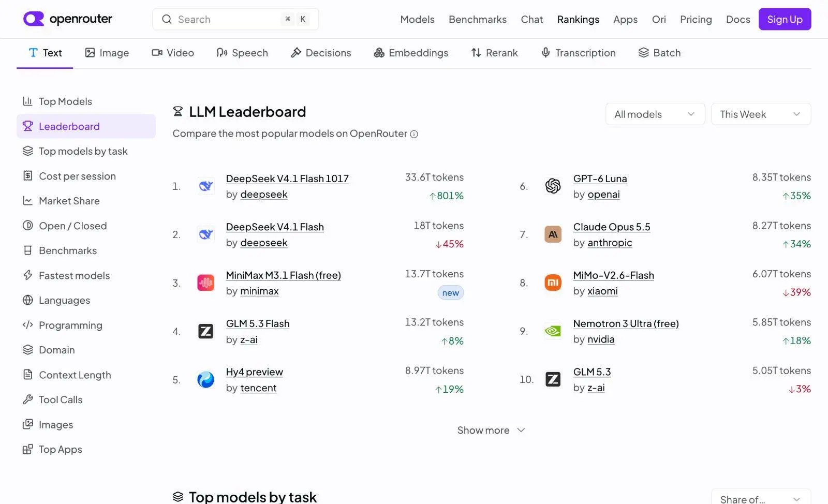Click the magnifier icon in search bar
Image resolution: width=828 pixels, height=504 pixels.
coord(167,19)
